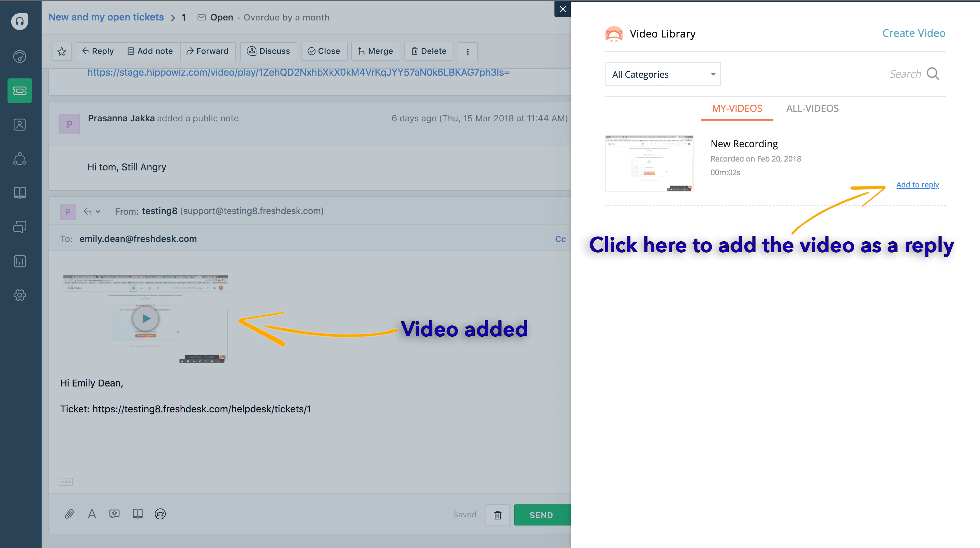The width and height of the screenshot is (980, 548).
Task: Open the Reports bar-chart sidebar icon
Action: point(20,261)
